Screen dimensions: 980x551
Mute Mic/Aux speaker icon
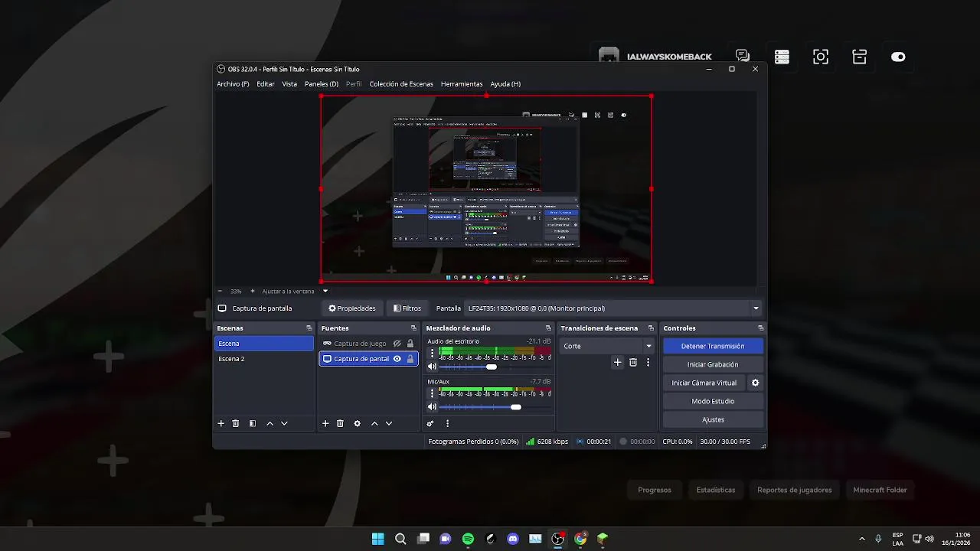(432, 407)
